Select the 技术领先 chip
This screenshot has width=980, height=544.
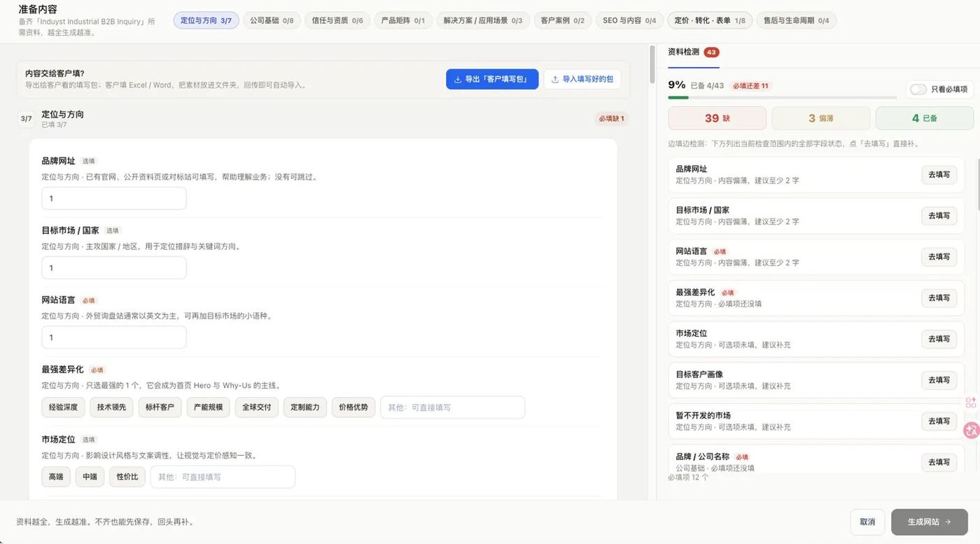point(112,407)
